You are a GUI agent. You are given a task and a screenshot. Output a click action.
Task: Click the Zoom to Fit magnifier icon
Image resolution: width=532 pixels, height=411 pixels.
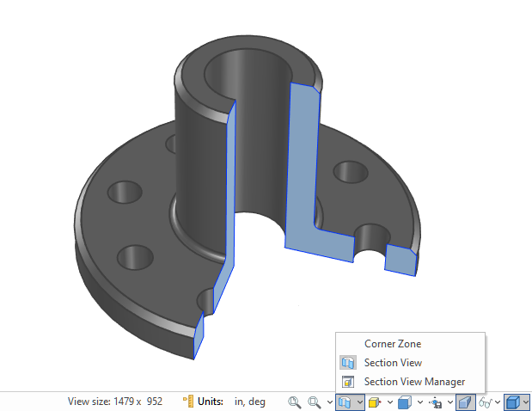[295, 402]
